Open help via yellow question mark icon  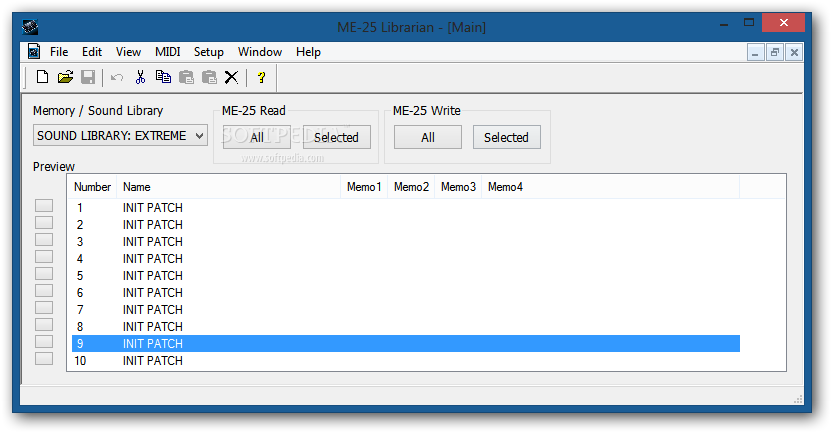pos(261,77)
